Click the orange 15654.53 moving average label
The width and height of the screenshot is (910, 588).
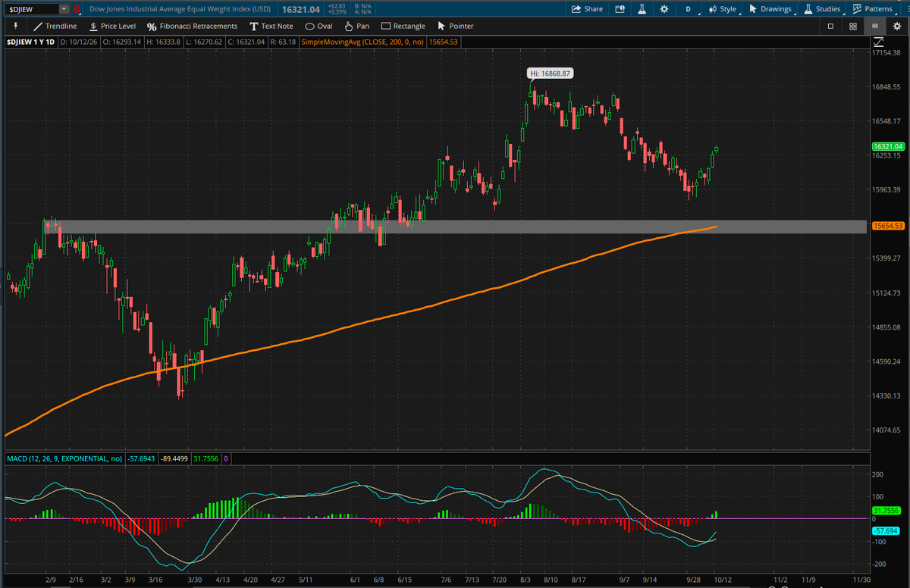tap(888, 226)
